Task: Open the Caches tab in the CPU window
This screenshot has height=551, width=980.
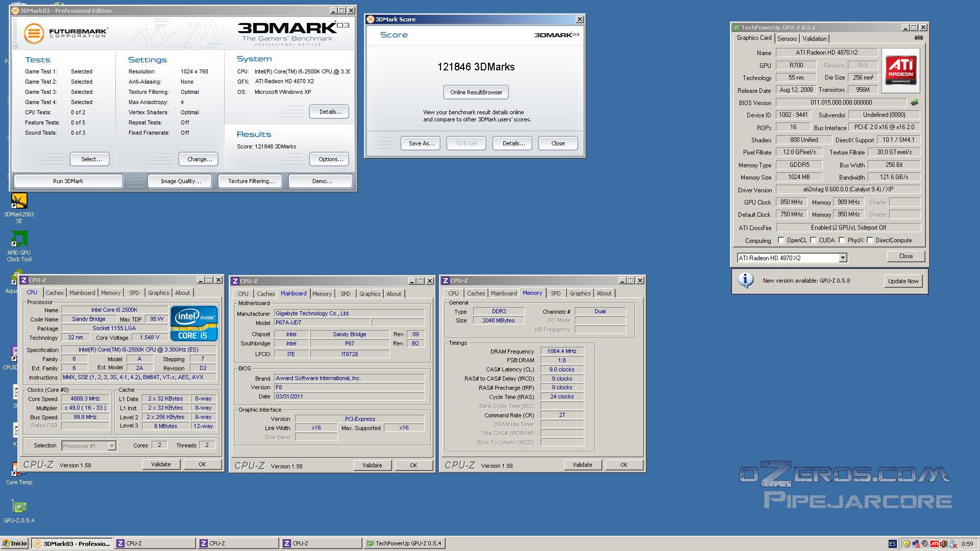Action: 55,293
